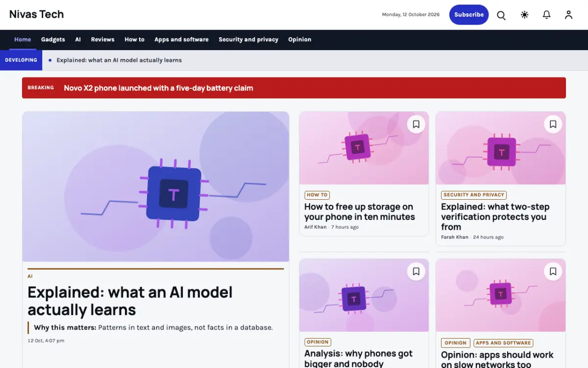Open the Reviews section

tap(102, 39)
